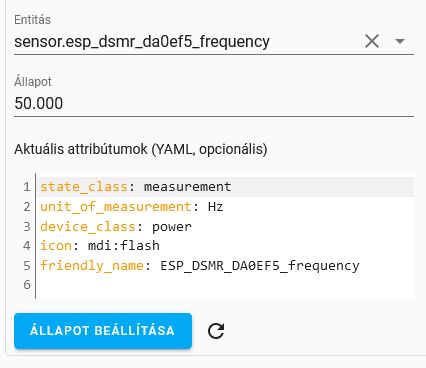Clear the entity field with the X icon

(372, 41)
